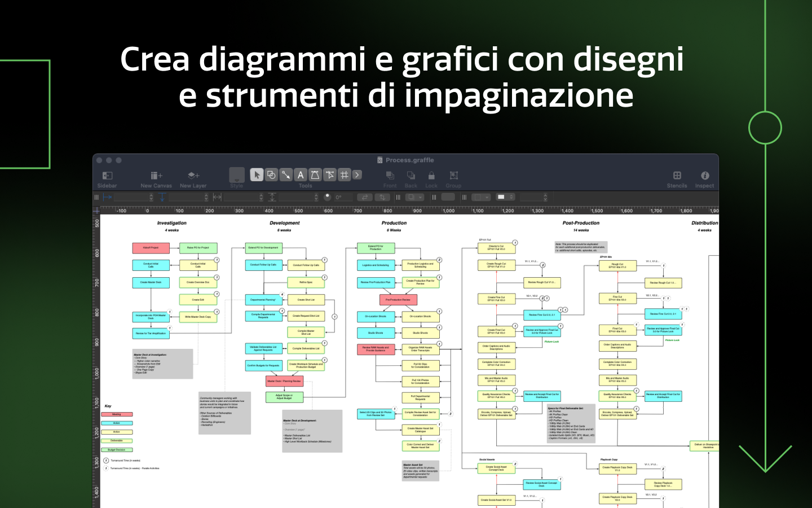Open the stroke style dropdown
This screenshot has height=508, width=812.
[481, 197]
